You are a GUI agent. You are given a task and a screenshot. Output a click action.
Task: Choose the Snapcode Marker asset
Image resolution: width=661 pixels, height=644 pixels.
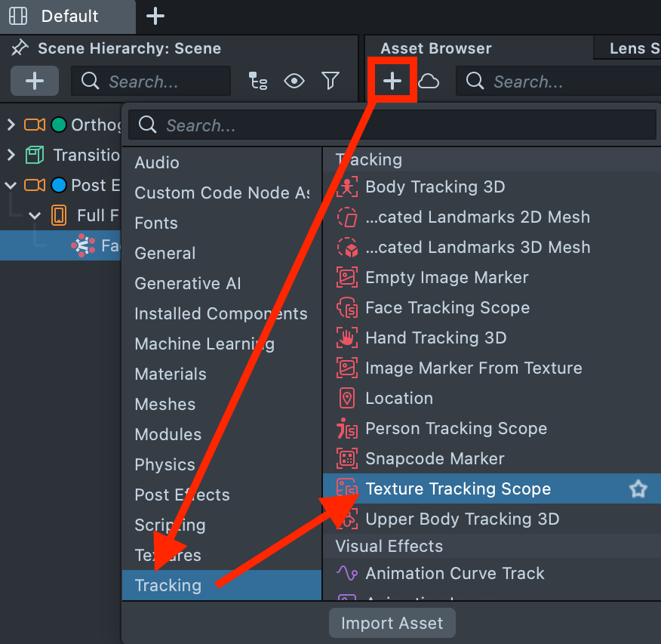pos(435,459)
